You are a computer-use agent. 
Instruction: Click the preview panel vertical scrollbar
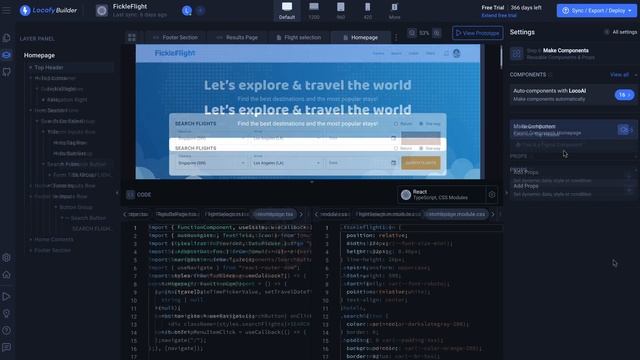[501, 57]
